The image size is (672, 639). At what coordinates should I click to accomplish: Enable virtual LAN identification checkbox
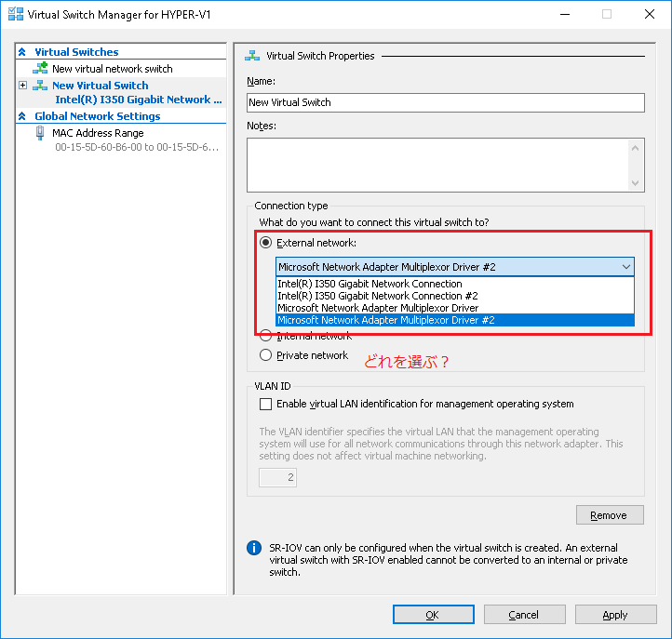(x=265, y=404)
